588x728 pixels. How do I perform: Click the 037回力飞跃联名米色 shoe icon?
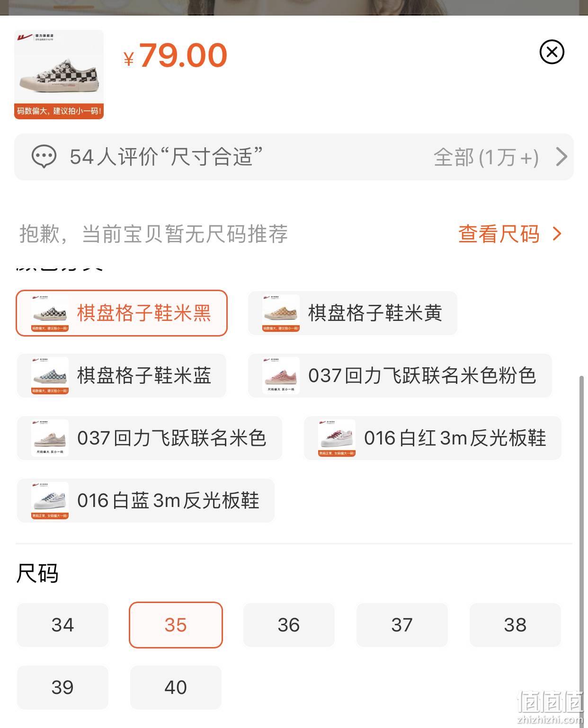point(50,438)
